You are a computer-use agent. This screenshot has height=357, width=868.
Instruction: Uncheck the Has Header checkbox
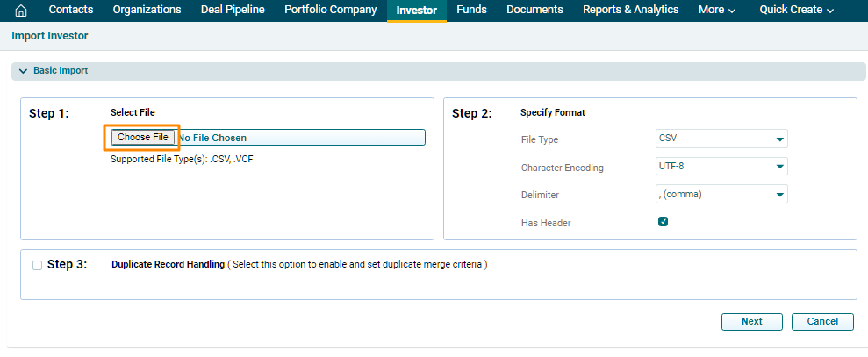click(x=664, y=222)
